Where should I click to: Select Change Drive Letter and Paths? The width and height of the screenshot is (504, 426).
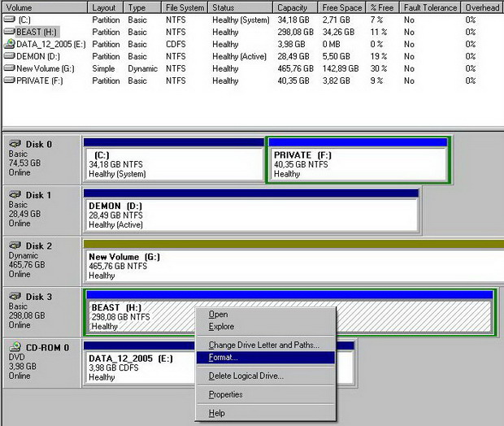coord(266,345)
